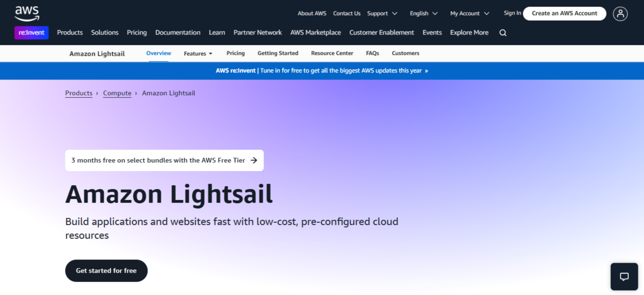
Task: Switch to the Resource Center tab
Action: pos(332,53)
